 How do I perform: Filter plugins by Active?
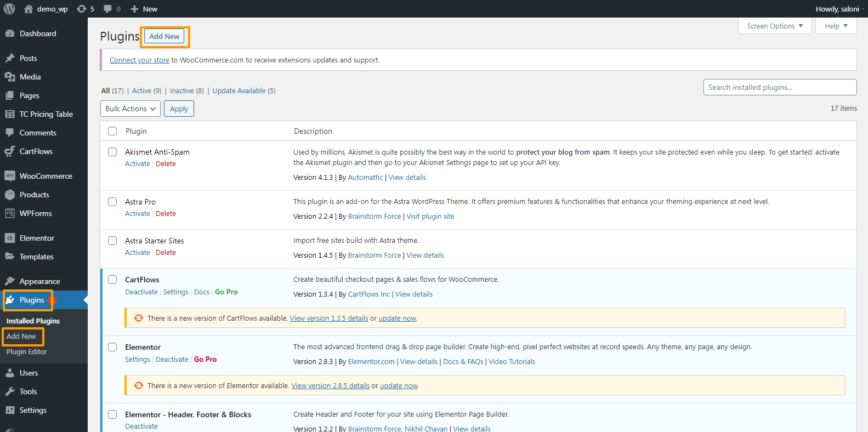(146, 91)
